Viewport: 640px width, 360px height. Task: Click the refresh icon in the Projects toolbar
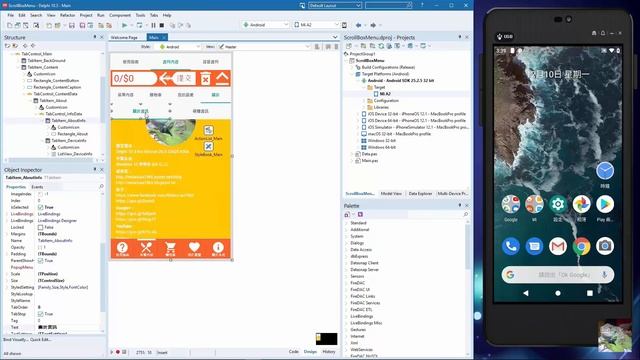pyautogui.click(x=381, y=46)
